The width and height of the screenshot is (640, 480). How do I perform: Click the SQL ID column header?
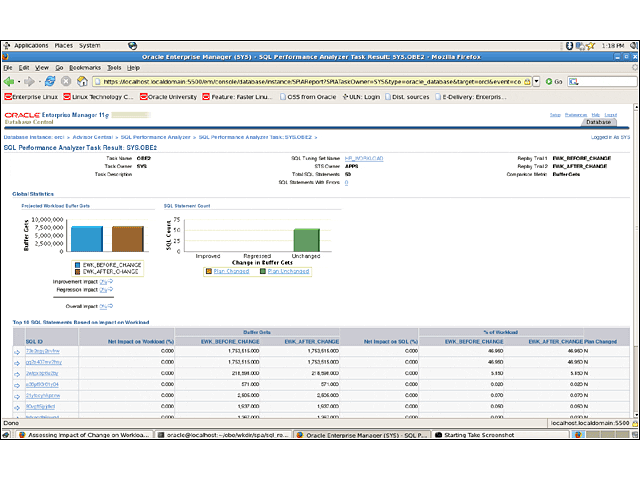point(34,342)
